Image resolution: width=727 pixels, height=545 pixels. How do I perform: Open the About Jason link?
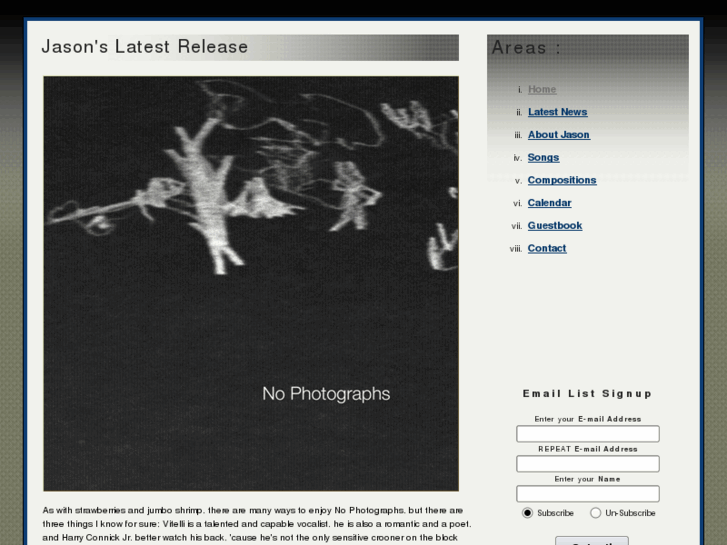(559, 135)
